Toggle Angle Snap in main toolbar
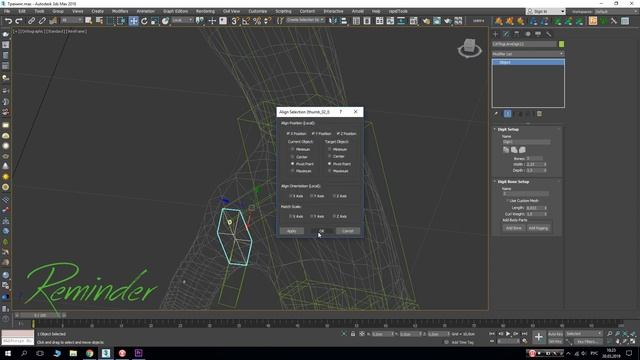 pos(246,21)
